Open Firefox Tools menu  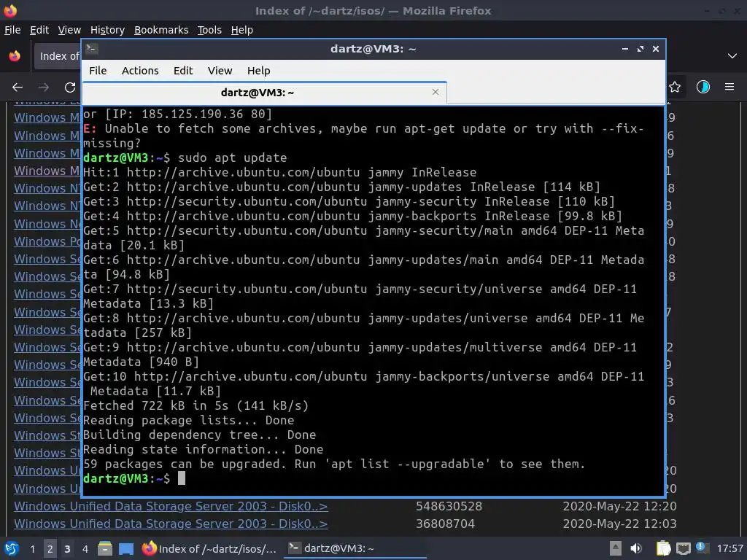pyautogui.click(x=209, y=29)
